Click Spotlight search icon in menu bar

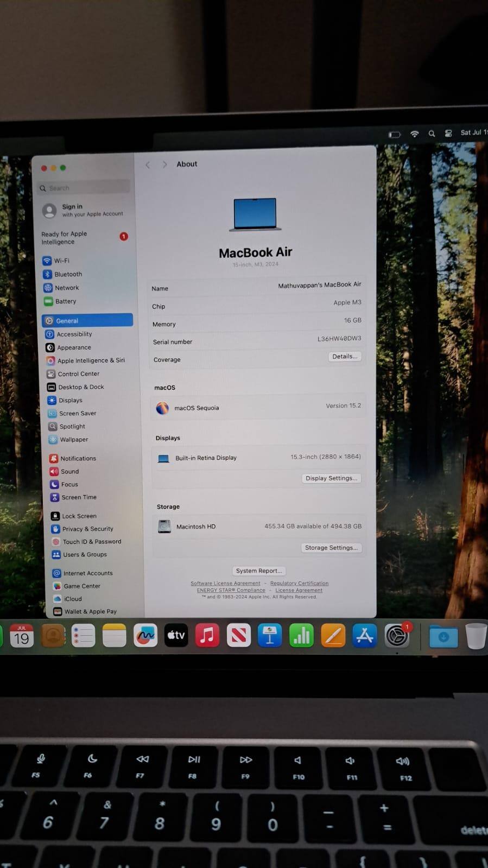point(432,134)
